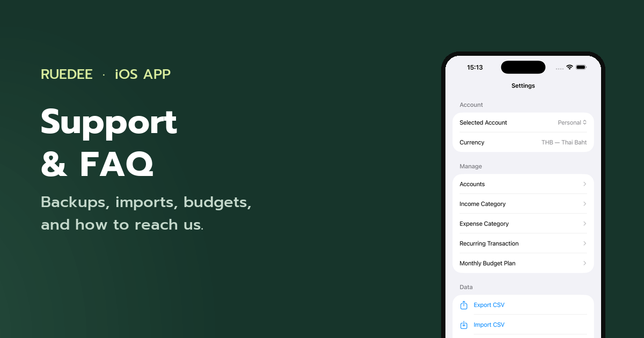The height and width of the screenshot is (338, 644).
Task: Tap the Export CSV link
Action: point(489,305)
